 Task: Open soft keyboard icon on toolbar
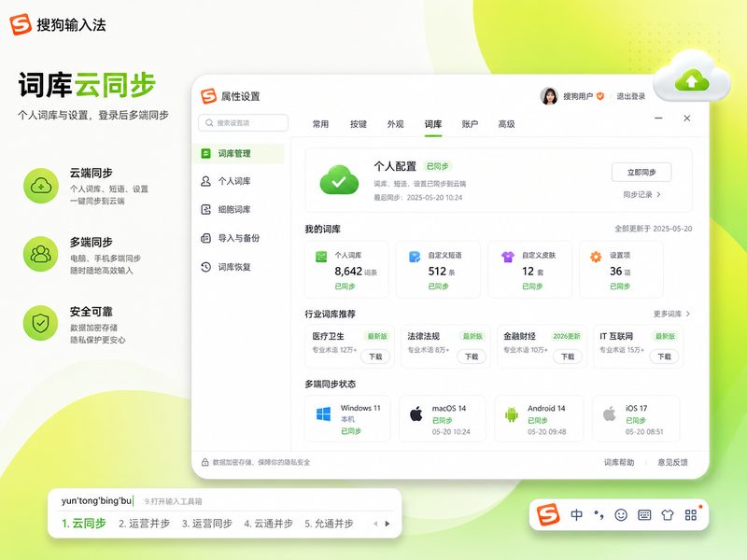(644, 515)
